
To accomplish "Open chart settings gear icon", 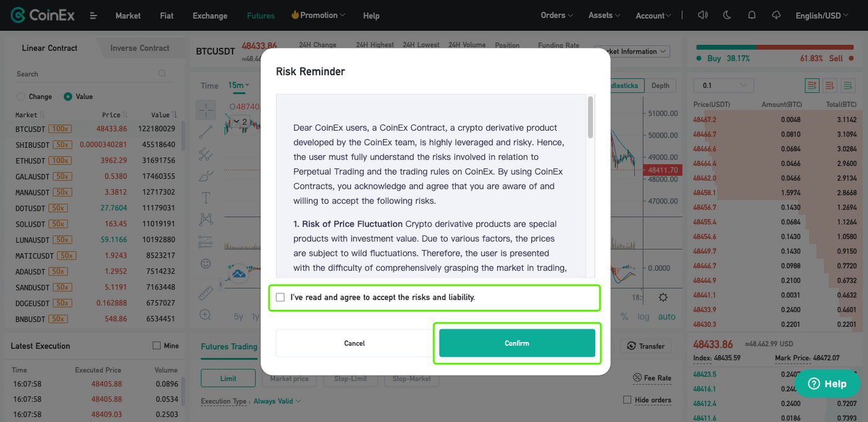I will [x=663, y=297].
